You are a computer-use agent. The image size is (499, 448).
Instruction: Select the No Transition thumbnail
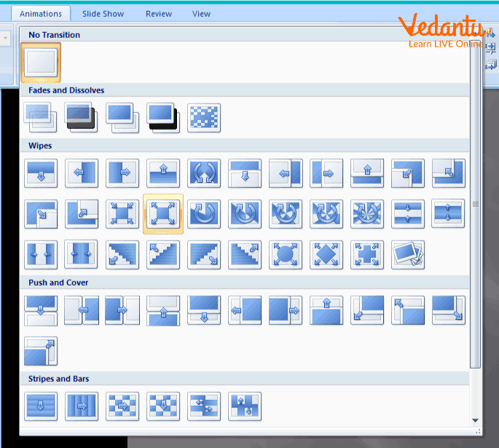point(41,62)
